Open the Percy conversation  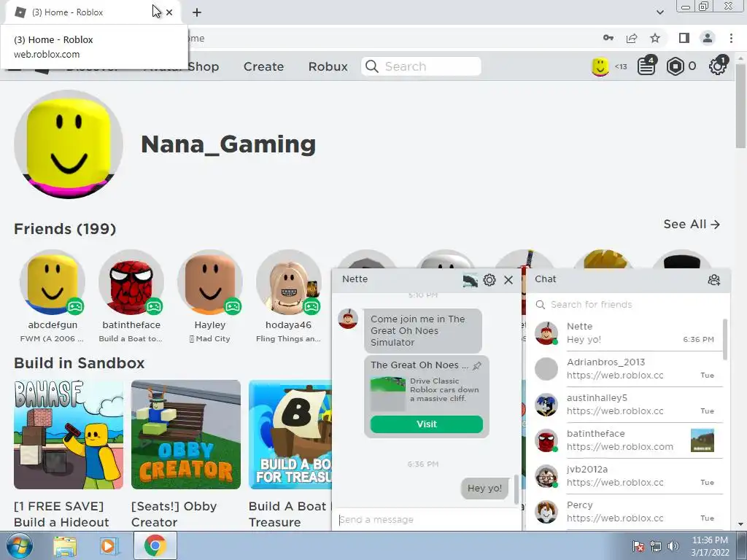(x=625, y=511)
